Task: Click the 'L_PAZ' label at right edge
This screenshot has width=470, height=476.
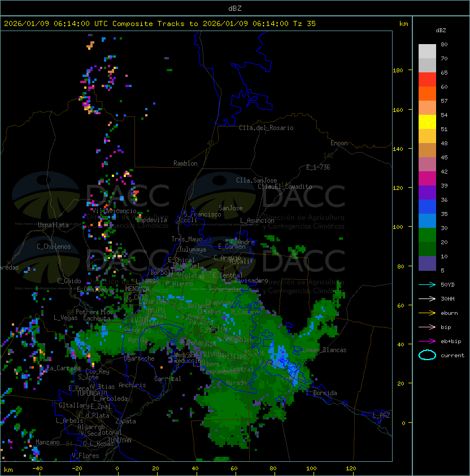Action: pyautogui.click(x=381, y=416)
